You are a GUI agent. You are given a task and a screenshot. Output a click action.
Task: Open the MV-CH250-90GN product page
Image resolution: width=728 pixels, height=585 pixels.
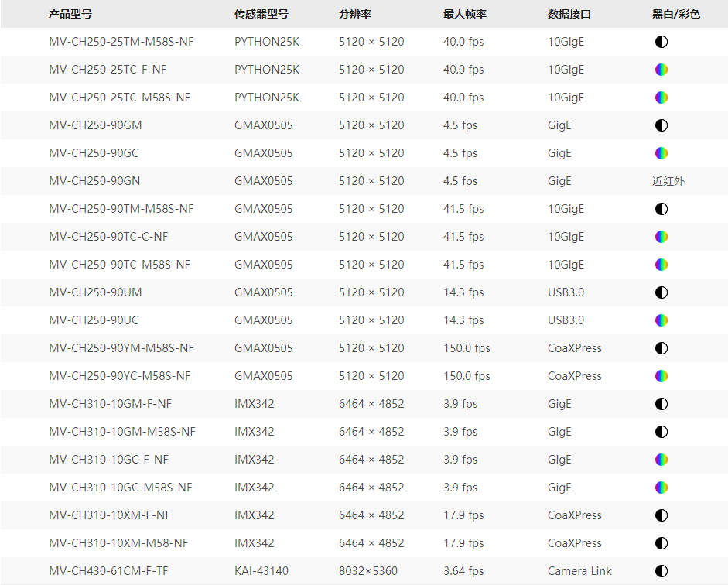point(94,181)
